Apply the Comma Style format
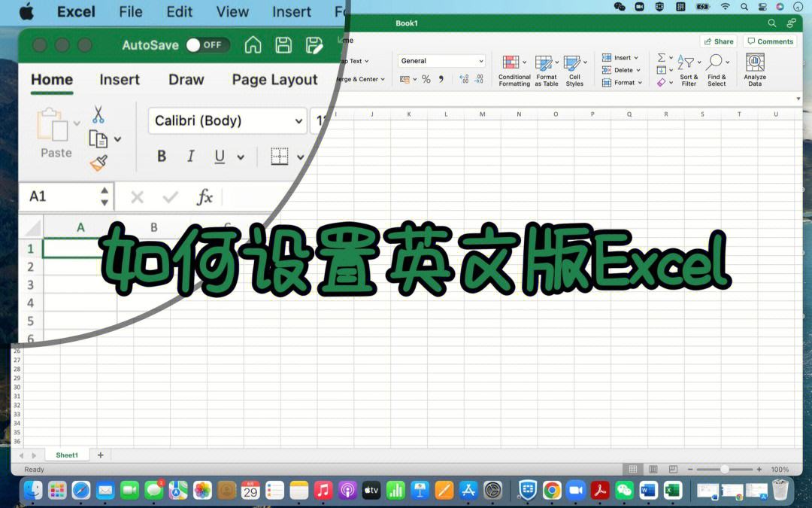 (x=441, y=79)
